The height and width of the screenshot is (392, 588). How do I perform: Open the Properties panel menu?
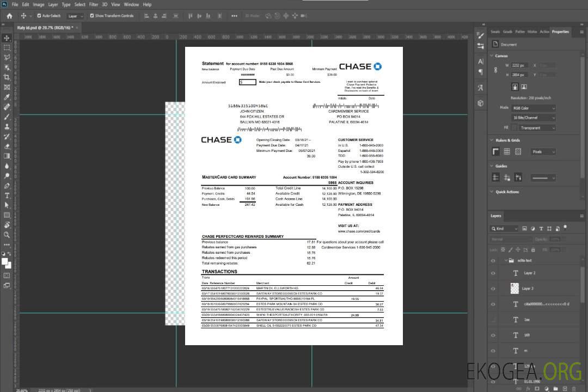tap(581, 32)
